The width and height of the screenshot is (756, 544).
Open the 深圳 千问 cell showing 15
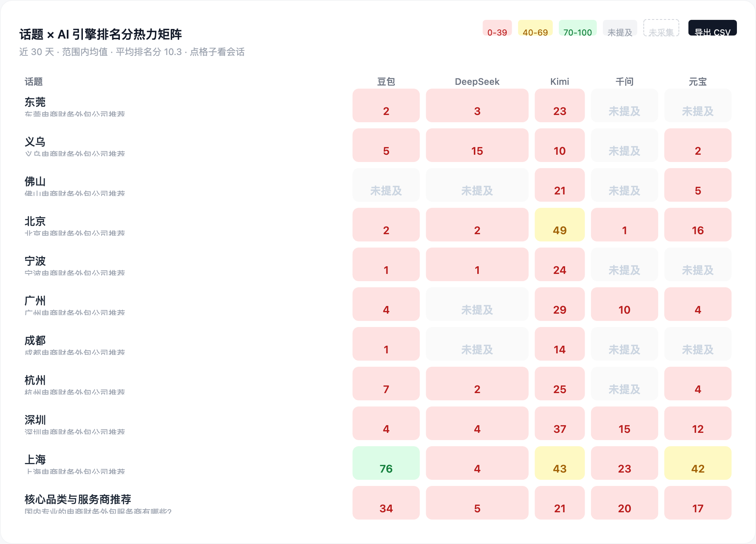[x=624, y=423]
